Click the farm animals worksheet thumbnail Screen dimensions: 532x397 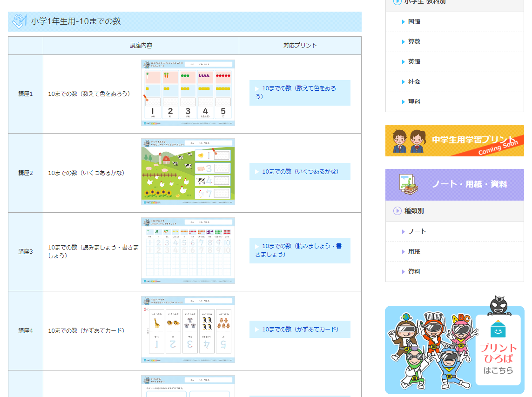(188, 172)
